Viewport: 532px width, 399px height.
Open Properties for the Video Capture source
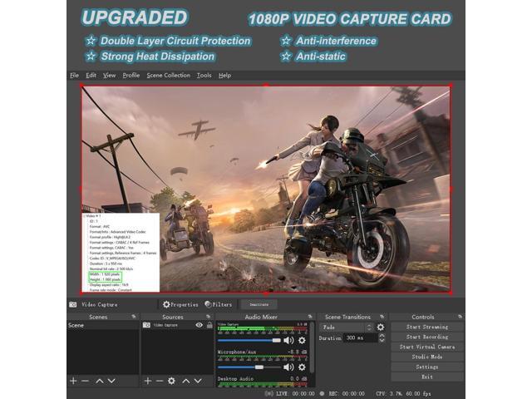pyautogui.click(x=180, y=304)
